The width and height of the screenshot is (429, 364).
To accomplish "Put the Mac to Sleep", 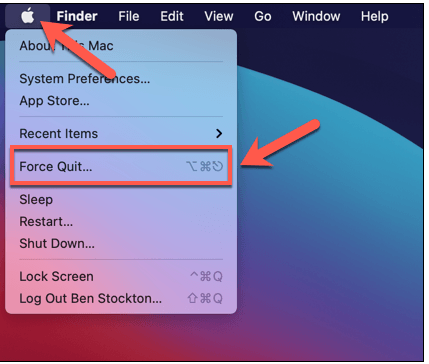I will pyautogui.click(x=121, y=200).
